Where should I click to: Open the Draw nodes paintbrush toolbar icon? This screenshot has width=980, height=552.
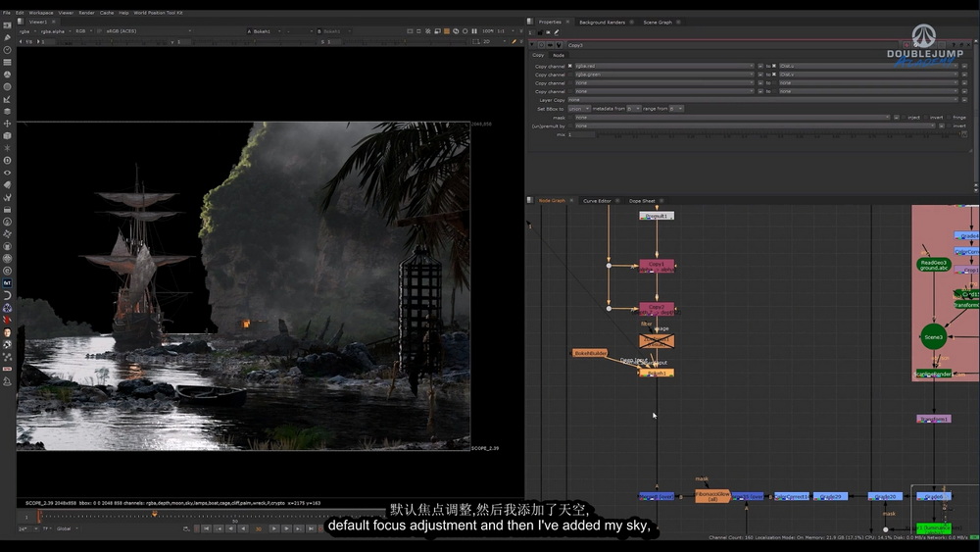[x=8, y=37]
